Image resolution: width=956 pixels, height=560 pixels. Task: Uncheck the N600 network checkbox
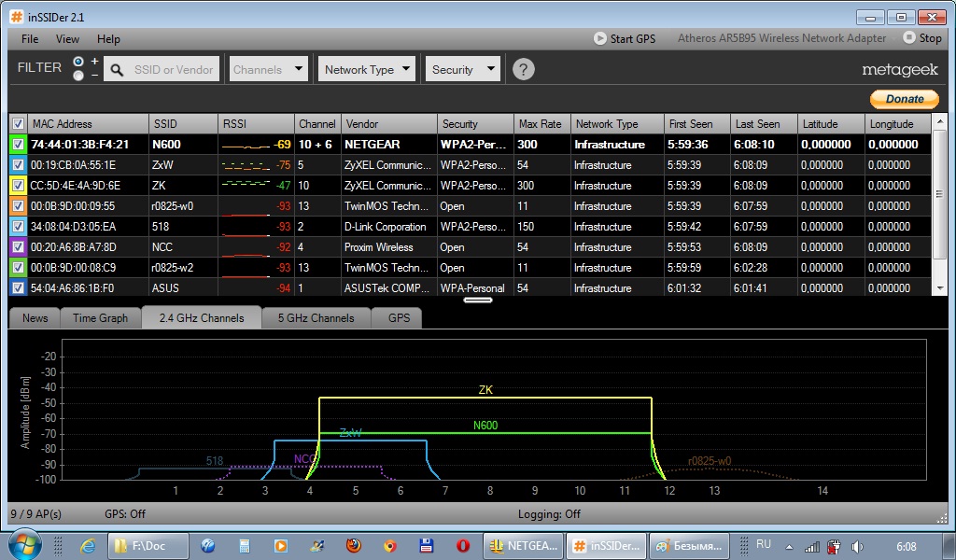[18, 145]
